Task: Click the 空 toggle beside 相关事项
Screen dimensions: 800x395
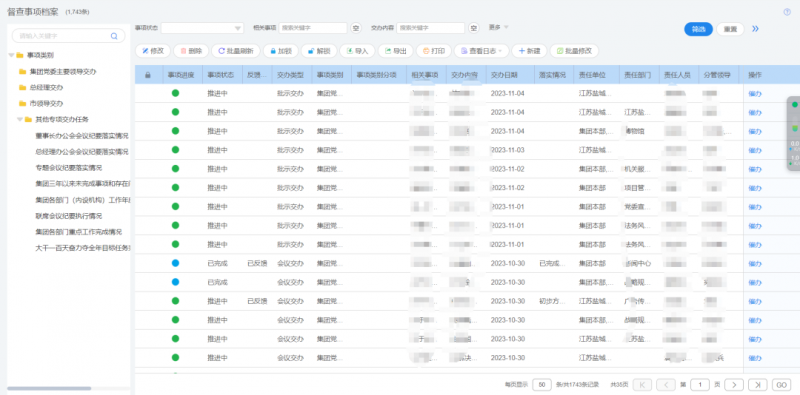Action: (356, 28)
